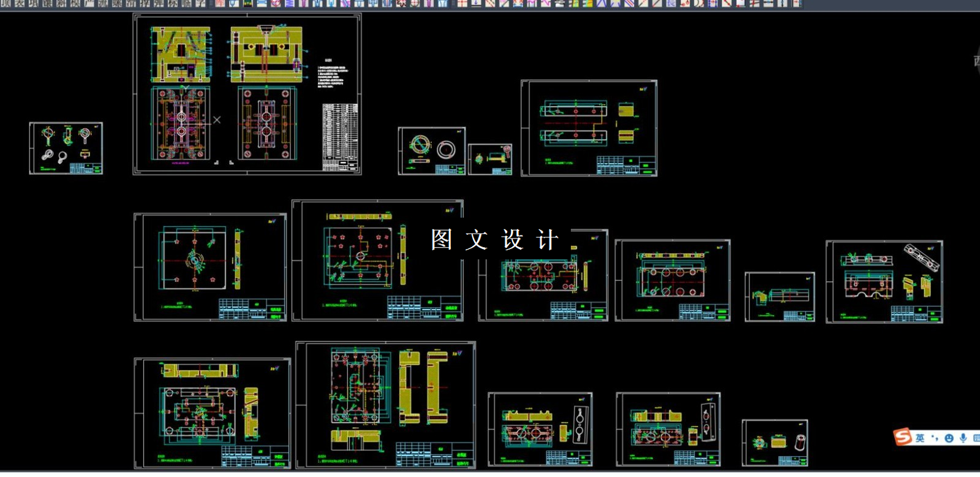Select the square plate drawing with central round hole
Viewport: 980px width, 477px height.
(x=210, y=267)
